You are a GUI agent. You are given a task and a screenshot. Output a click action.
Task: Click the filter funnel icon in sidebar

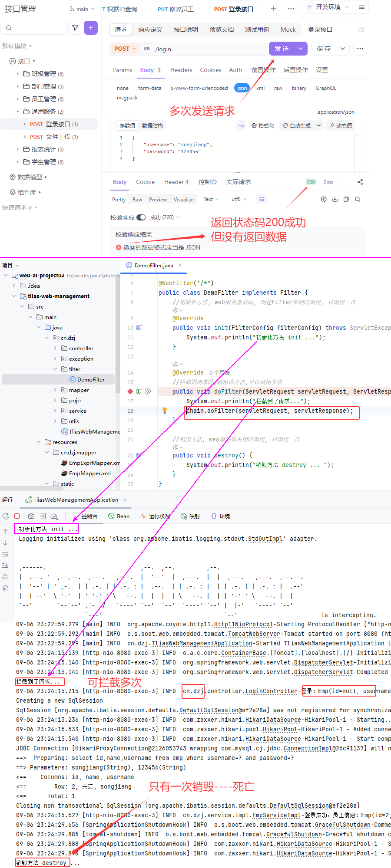point(75,28)
